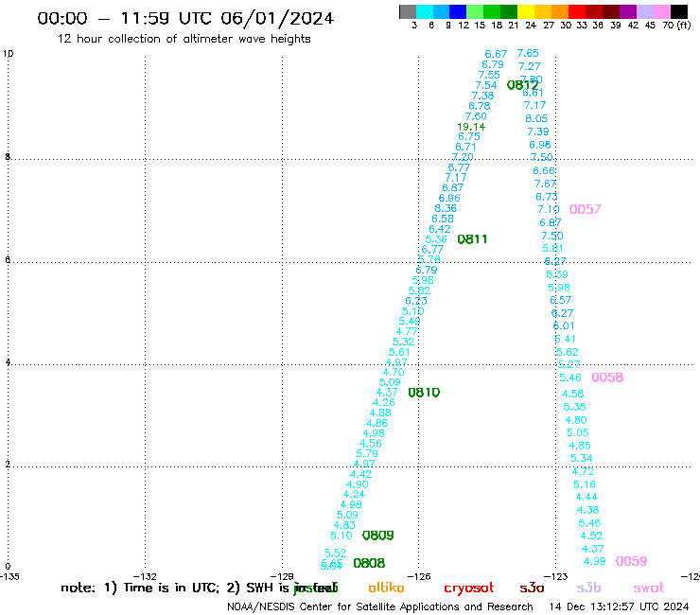Click the wave height value 8.05
The height and width of the screenshot is (615, 700).
(x=536, y=118)
